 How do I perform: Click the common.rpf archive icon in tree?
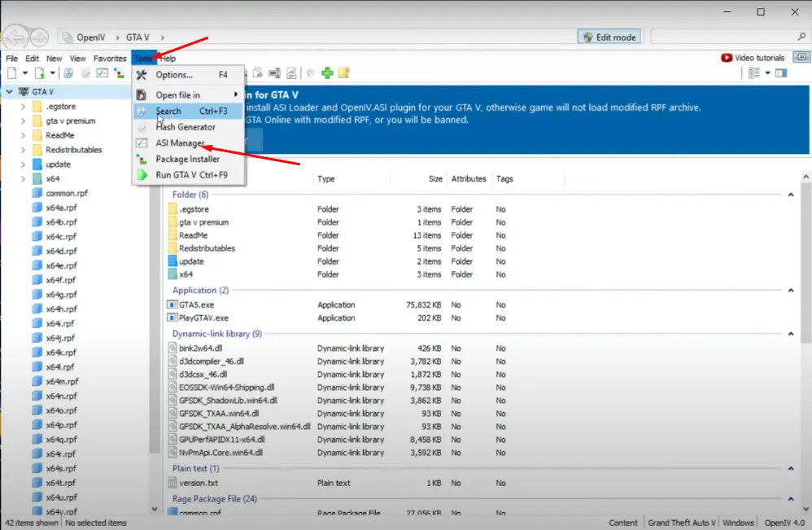(x=37, y=193)
